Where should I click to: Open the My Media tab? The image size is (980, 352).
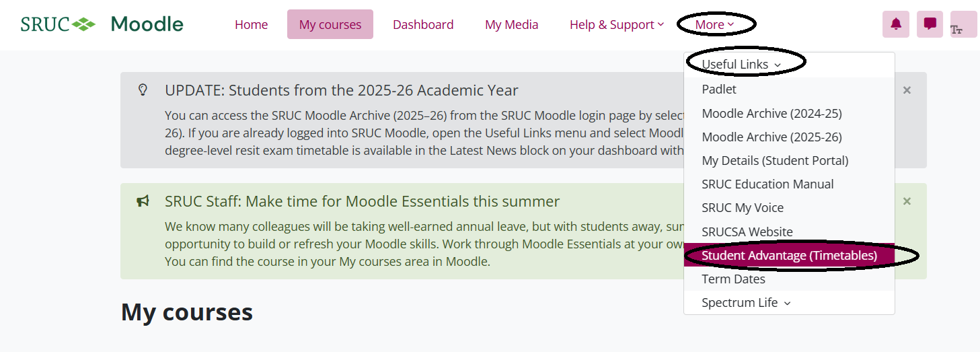512,24
